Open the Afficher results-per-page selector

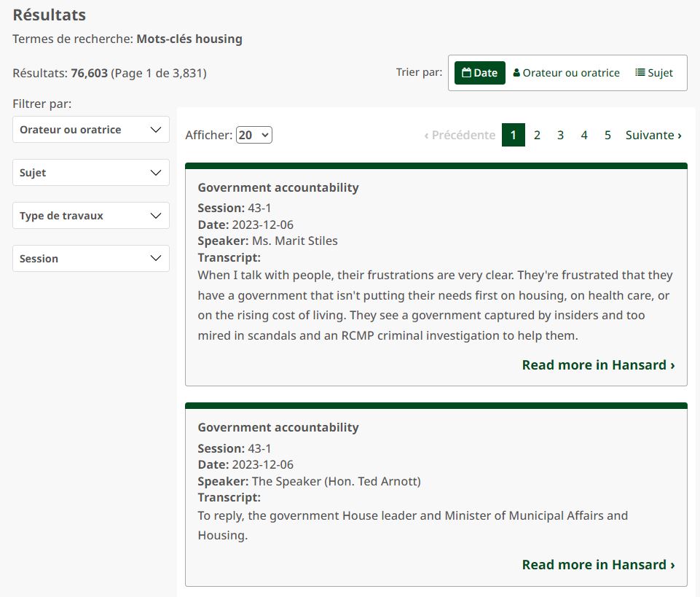tap(253, 135)
